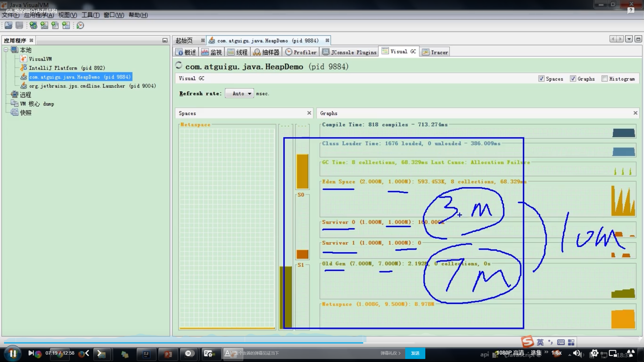This screenshot has width=644, height=362.
Task: Open the 工具(T) menu
Action: pos(91,15)
